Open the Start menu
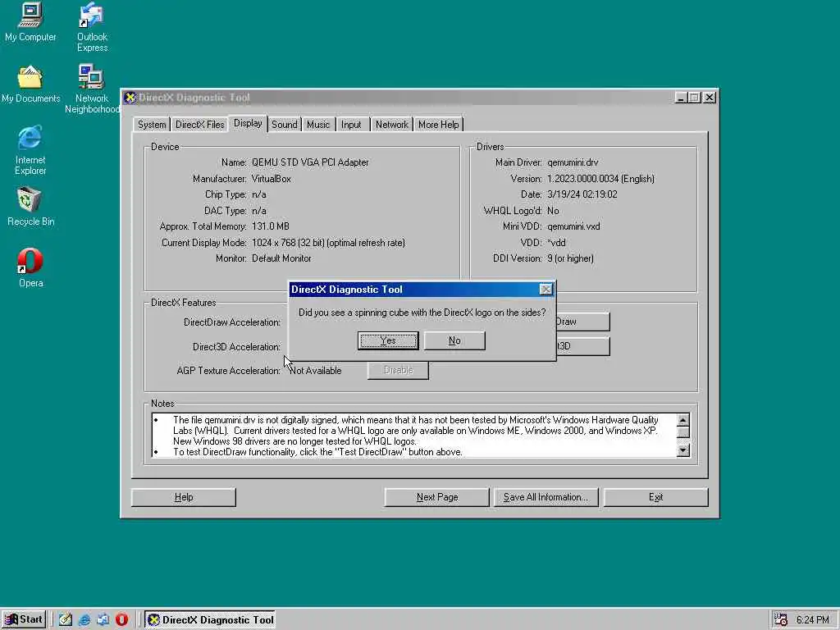Viewport: 840px width, 630px height. coord(24,619)
